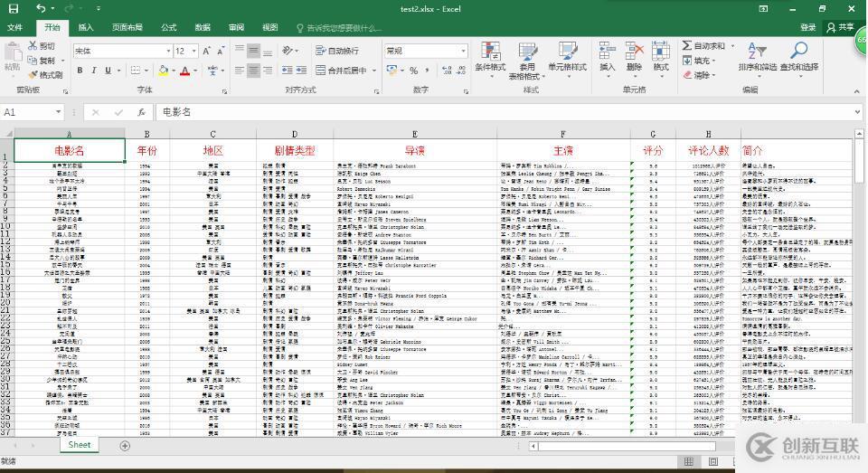Switch to the Insert (插入) ribbon tab
The height and width of the screenshot is (473, 868).
pyautogui.click(x=85, y=28)
